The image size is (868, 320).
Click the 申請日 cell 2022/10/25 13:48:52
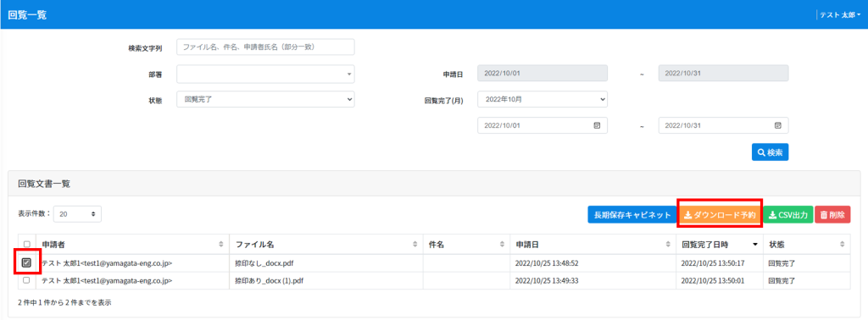tap(547, 263)
